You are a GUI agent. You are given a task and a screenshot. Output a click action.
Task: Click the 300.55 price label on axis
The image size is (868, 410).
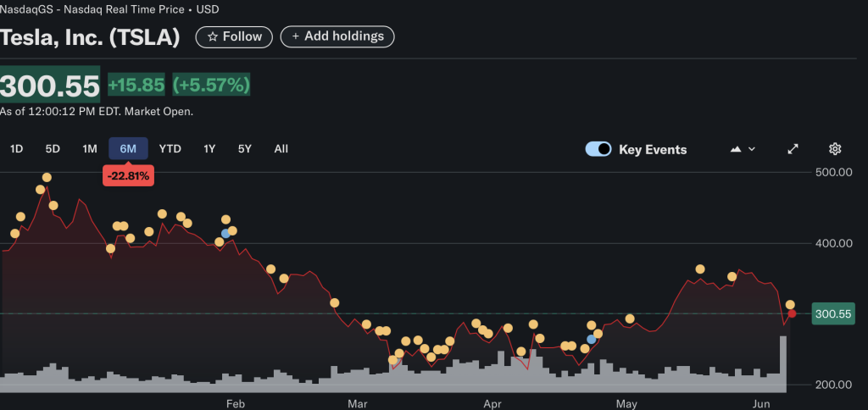833,314
